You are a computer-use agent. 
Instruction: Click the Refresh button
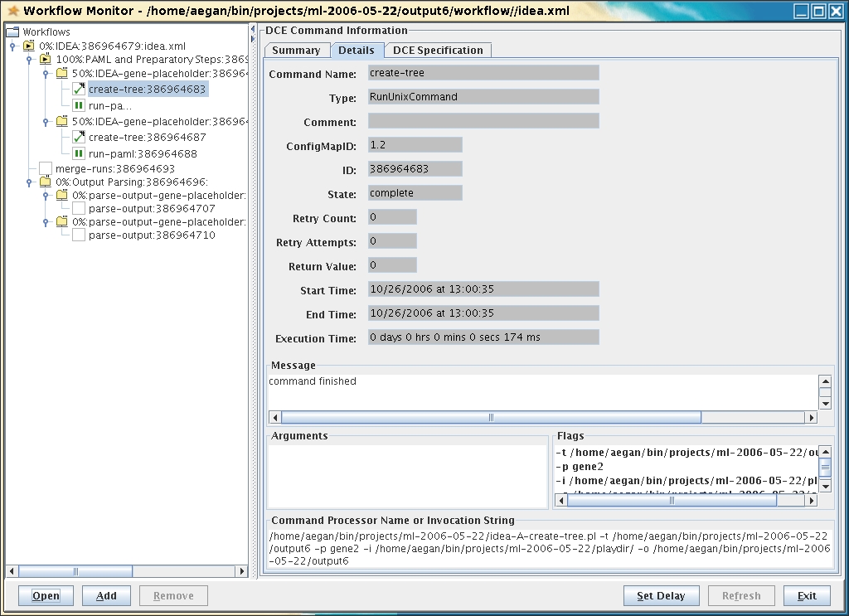[741, 596]
